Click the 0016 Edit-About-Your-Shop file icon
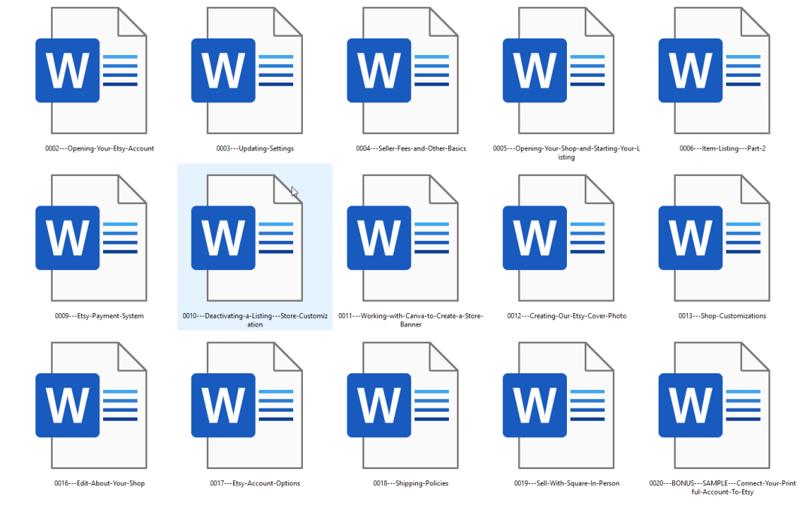This screenshot has width=812, height=508. (x=91, y=406)
